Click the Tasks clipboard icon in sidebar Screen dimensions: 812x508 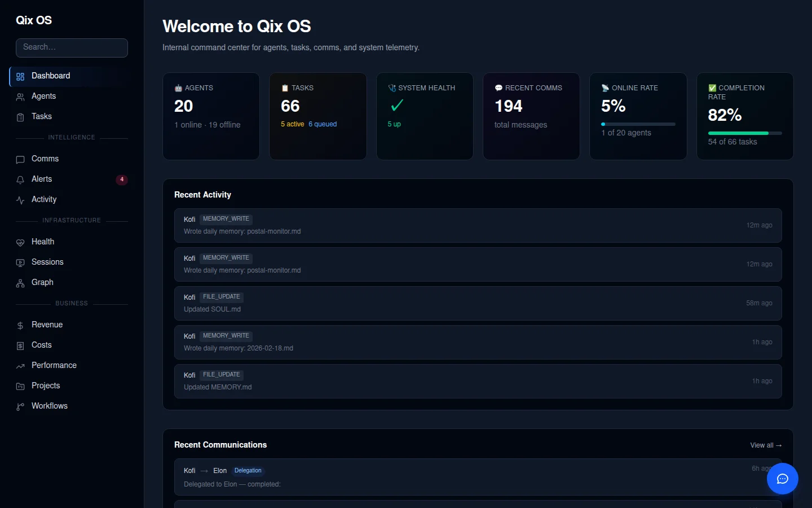(x=20, y=117)
